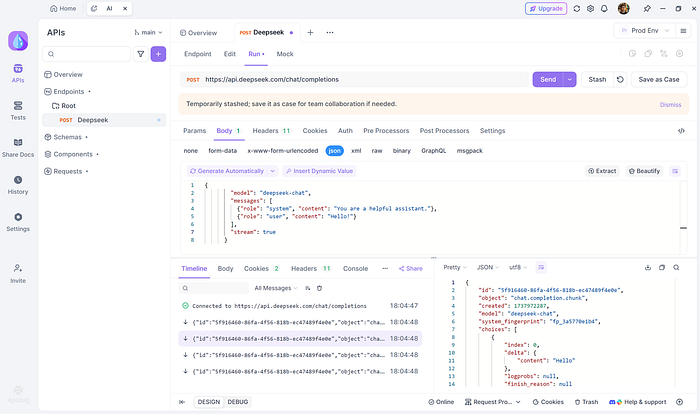Open new tab with plus icon

310,33
